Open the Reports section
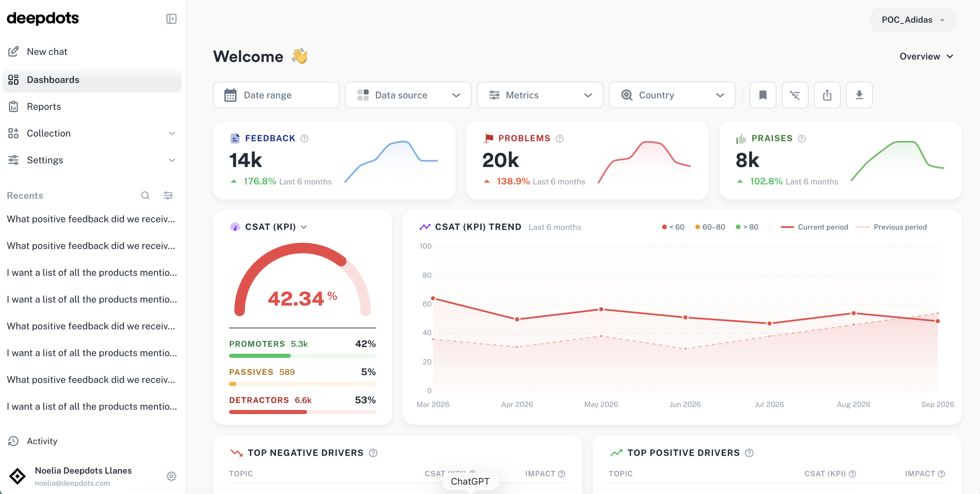Image resolution: width=980 pixels, height=494 pixels. click(92, 107)
